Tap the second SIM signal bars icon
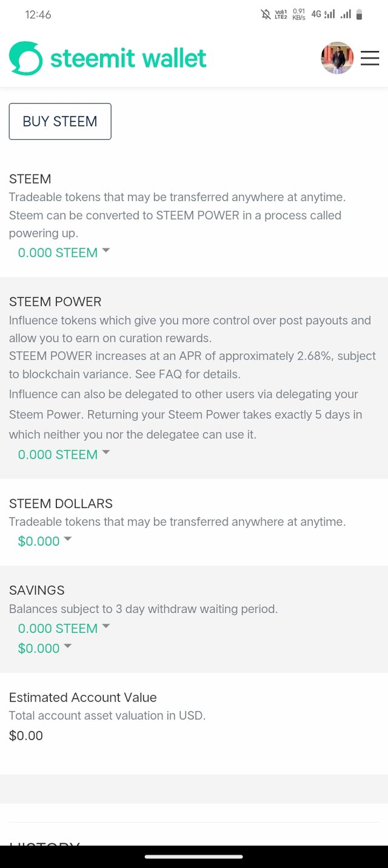 pyautogui.click(x=346, y=15)
